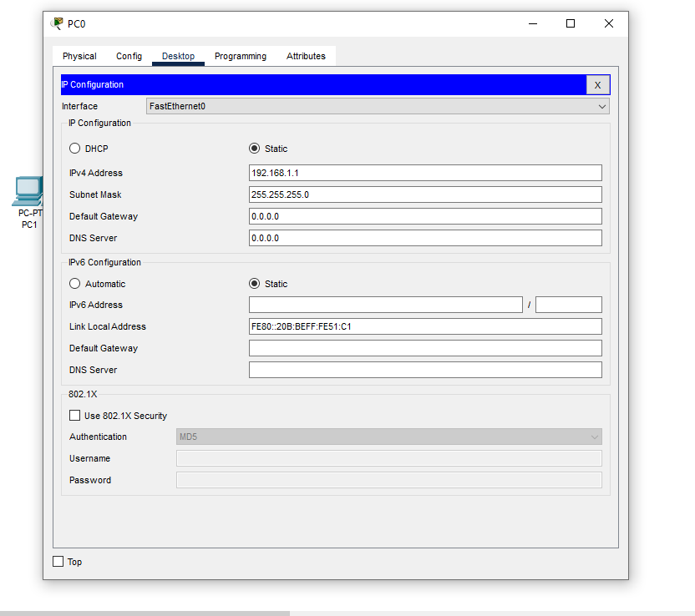695x616 pixels.
Task: Select the PC1 device icon in workspace
Action: click(x=28, y=191)
